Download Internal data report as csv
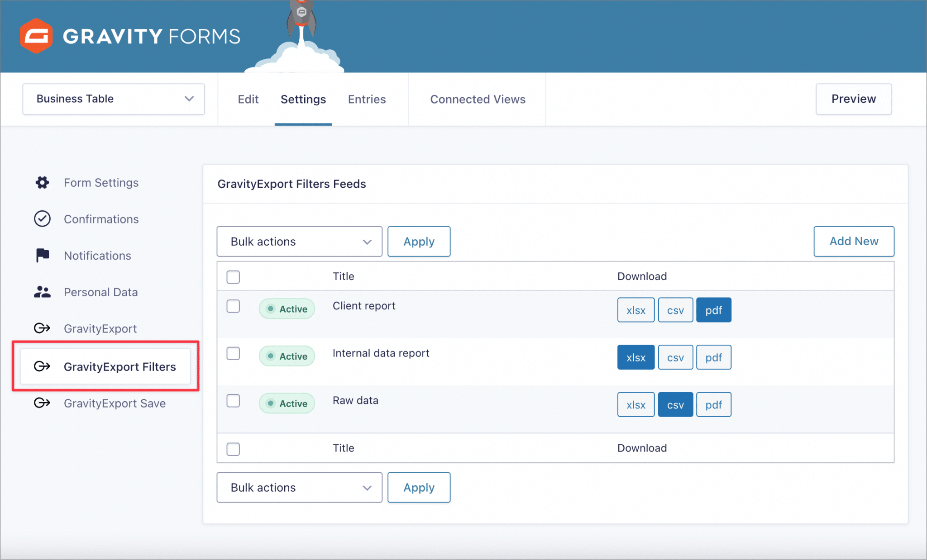The height and width of the screenshot is (560, 927). [675, 357]
